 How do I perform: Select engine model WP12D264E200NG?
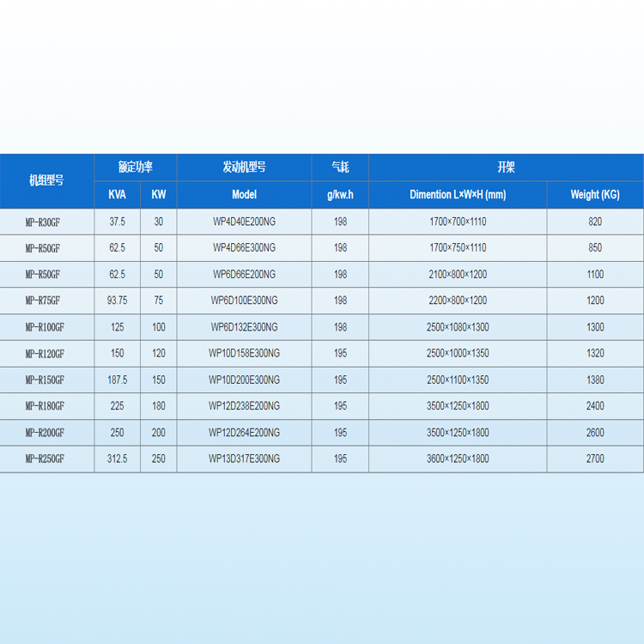pyautogui.click(x=244, y=433)
